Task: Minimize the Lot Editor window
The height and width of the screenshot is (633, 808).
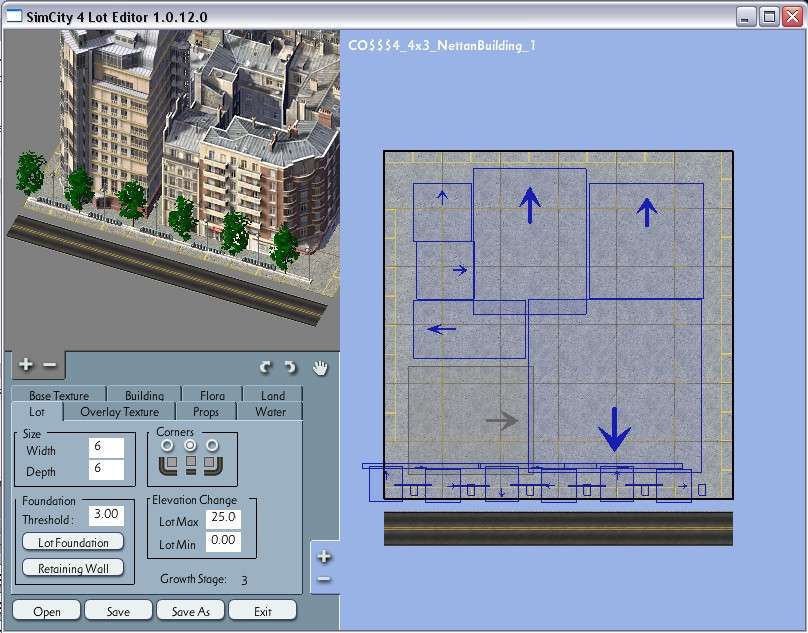Action: (745, 16)
